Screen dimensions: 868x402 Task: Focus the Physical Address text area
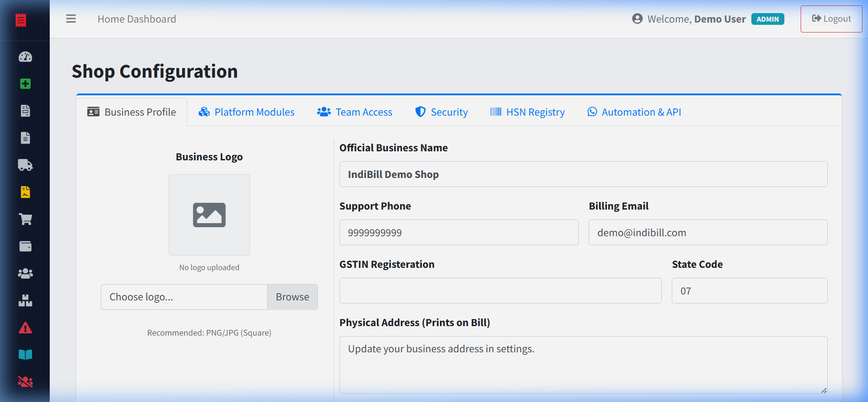click(x=584, y=365)
